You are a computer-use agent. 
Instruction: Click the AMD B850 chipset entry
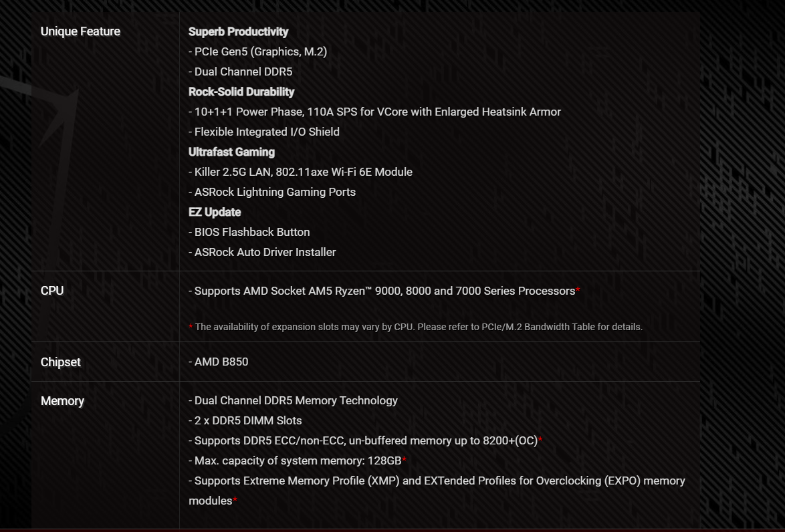[x=219, y=362]
